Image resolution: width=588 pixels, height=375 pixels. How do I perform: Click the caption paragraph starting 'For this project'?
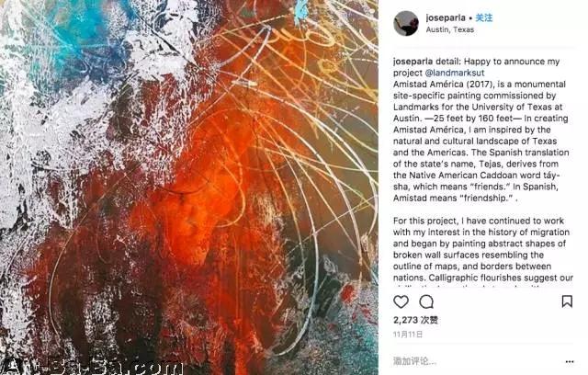pos(483,249)
